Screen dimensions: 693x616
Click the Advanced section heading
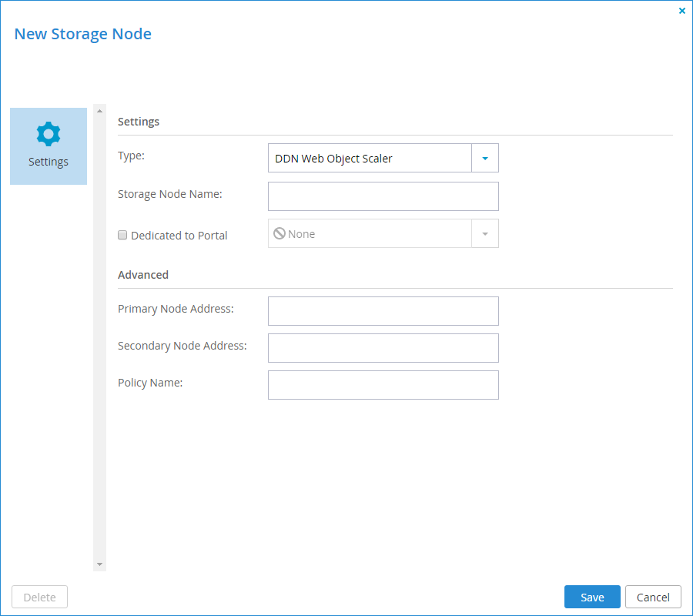click(x=143, y=275)
